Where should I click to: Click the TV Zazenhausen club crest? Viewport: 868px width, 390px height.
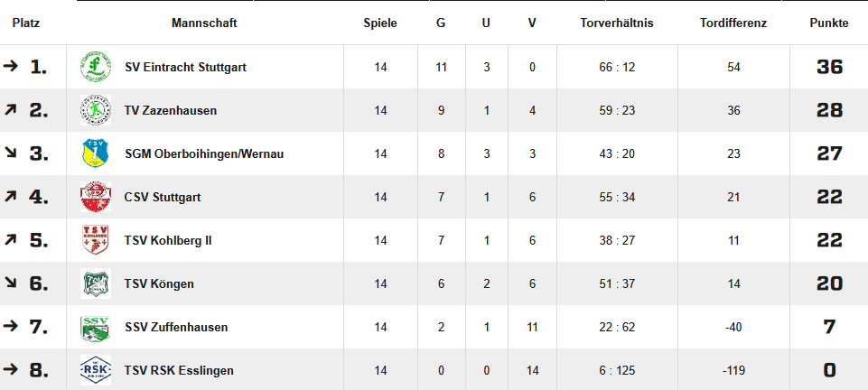(x=95, y=111)
